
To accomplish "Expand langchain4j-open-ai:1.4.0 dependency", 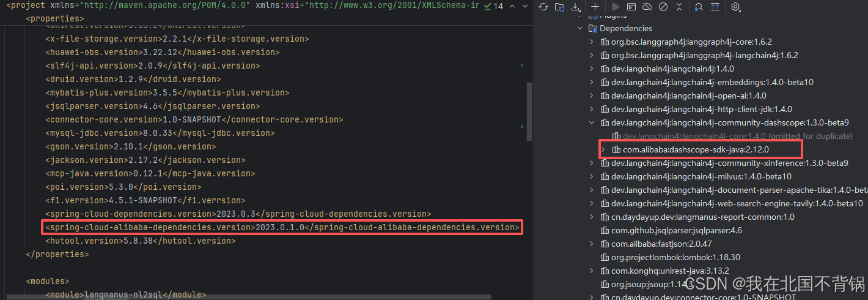I will click(591, 96).
